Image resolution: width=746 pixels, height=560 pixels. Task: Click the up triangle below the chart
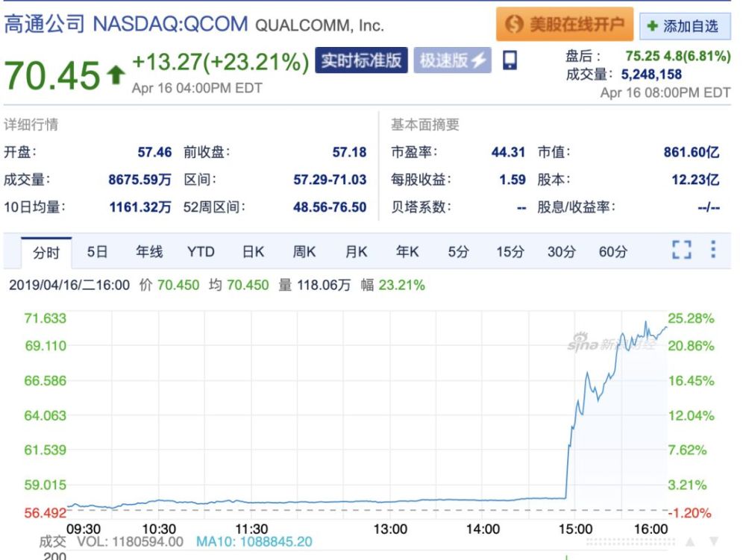click(x=690, y=541)
